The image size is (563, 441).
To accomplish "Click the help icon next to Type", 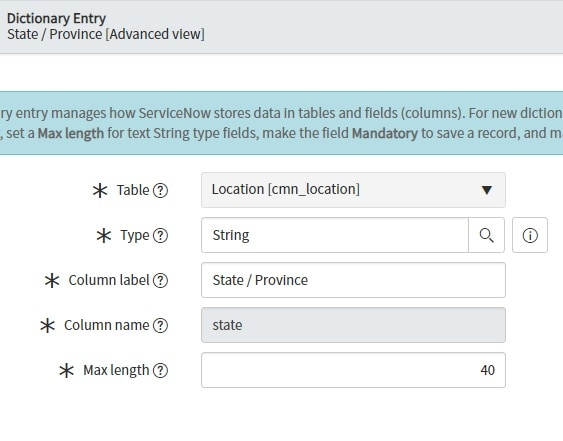I will 160,236.
